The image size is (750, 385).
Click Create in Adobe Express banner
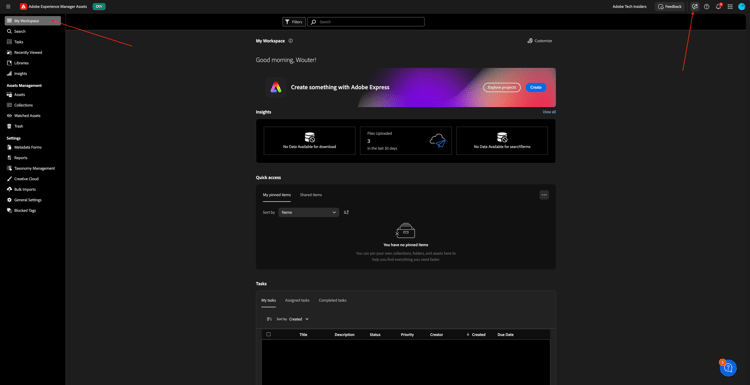(536, 88)
